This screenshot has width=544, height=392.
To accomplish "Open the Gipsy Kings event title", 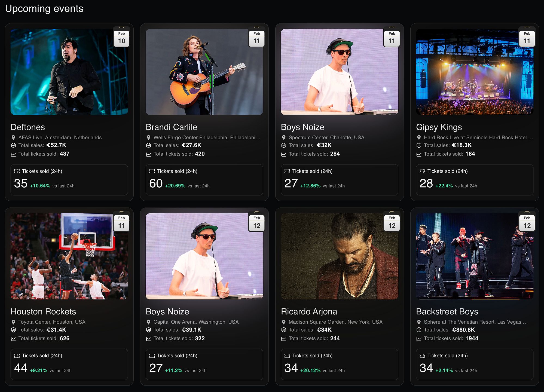I will 439,127.
